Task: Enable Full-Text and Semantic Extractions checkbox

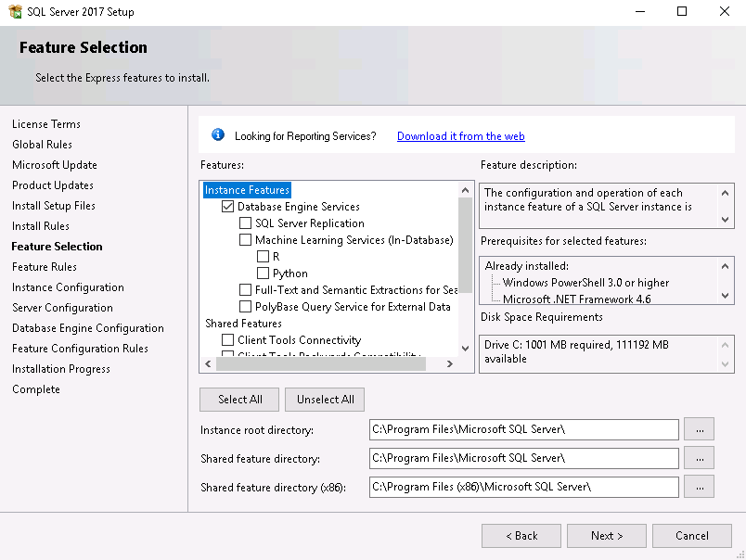Action: (246, 289)
